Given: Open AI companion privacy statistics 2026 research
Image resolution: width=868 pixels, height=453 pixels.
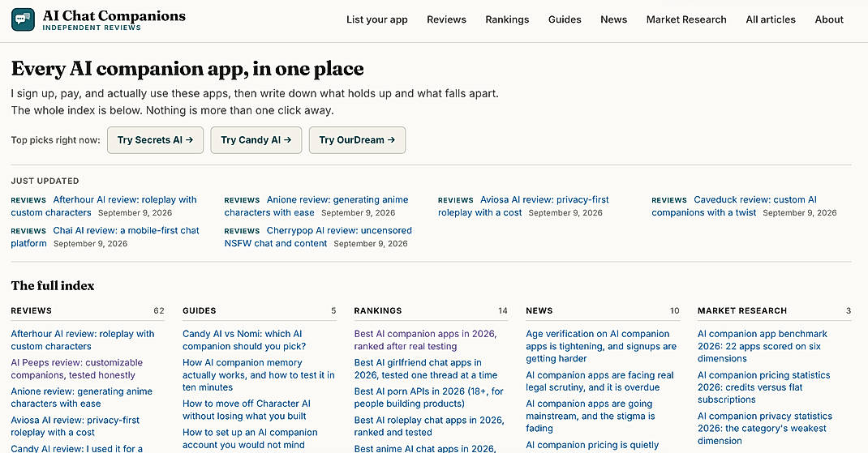Looking at the screenshot, I should tap(765, 428).
